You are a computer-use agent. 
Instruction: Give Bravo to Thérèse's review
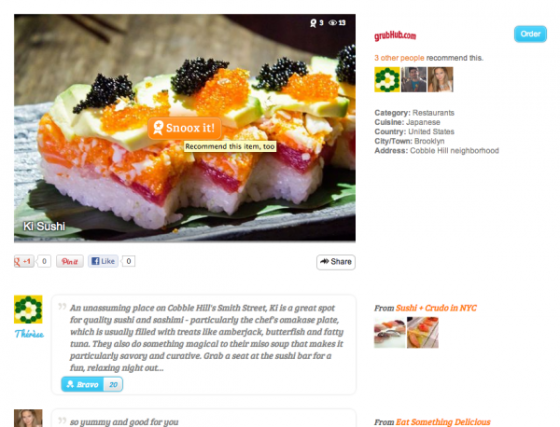click(92, 384)
